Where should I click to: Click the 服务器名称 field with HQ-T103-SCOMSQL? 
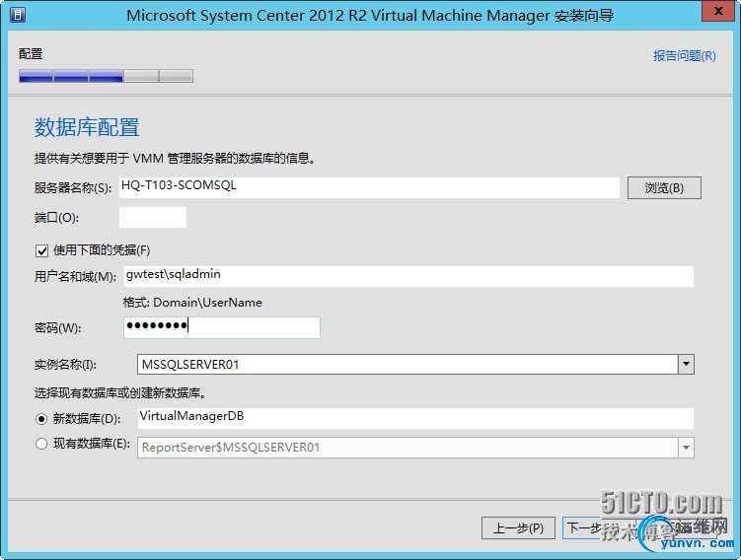point(369,187)
